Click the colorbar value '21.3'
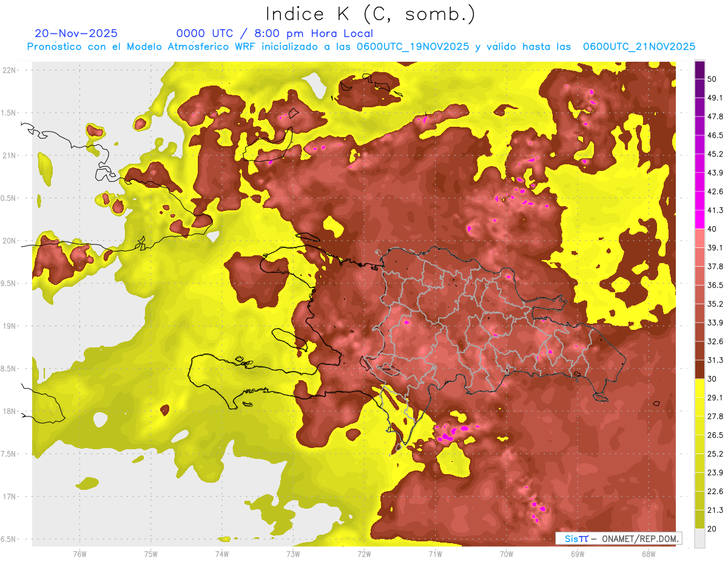Viewport: 728px width, 562px height. [715, 510]
